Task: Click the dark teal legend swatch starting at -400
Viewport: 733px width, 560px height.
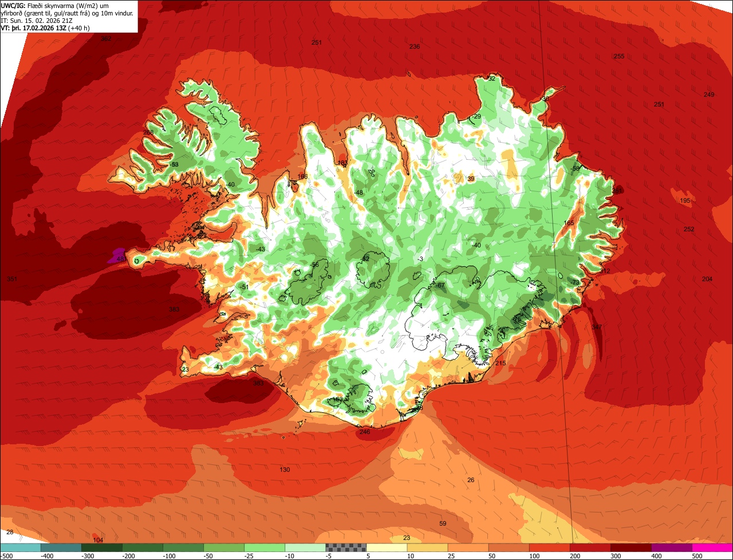Action: pyautogui.click(x=61, y=547)
